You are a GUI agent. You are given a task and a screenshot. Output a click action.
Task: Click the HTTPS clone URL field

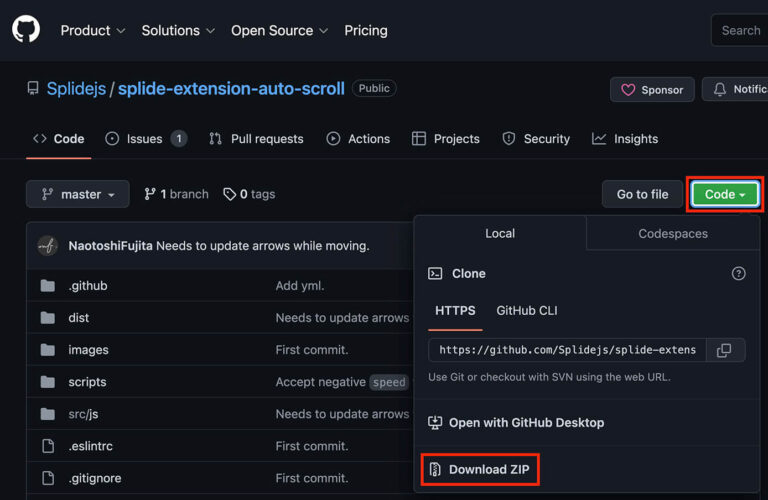[567, 350]
